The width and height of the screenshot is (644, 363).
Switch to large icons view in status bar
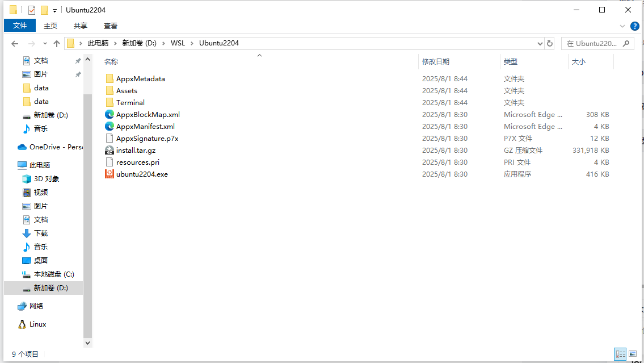click(x=632, y=354)
